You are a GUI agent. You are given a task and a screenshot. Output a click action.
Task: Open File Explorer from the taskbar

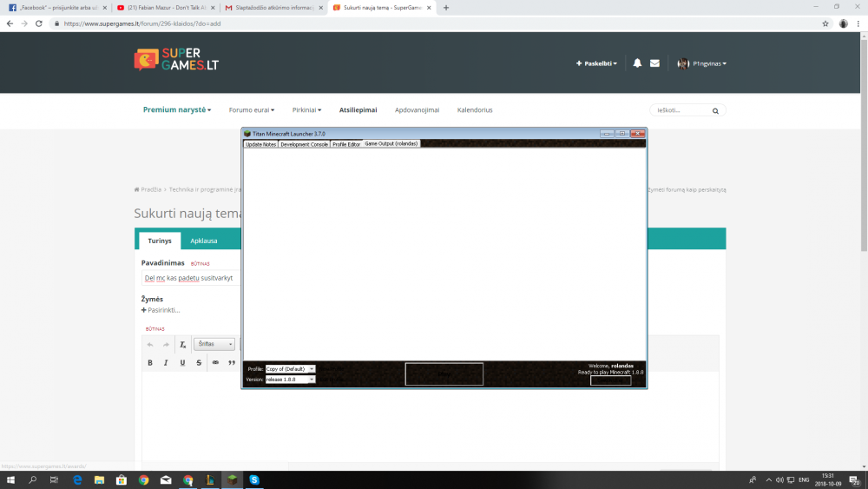[99, 479]
